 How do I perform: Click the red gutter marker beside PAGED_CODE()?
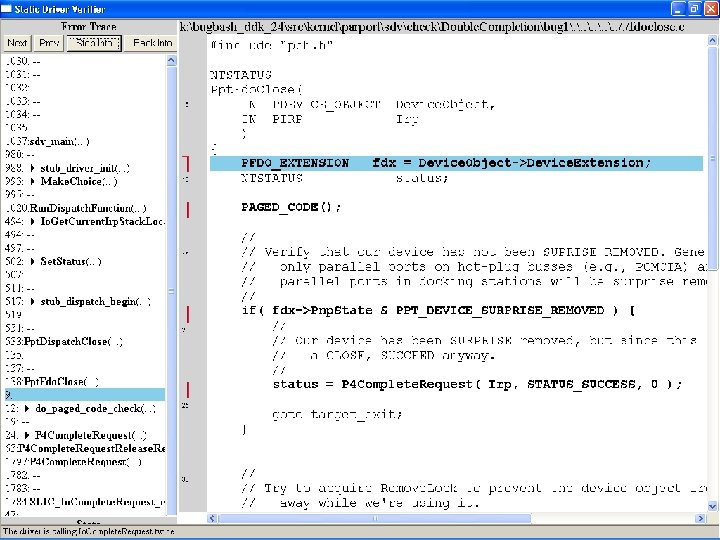tap(187, 209)
